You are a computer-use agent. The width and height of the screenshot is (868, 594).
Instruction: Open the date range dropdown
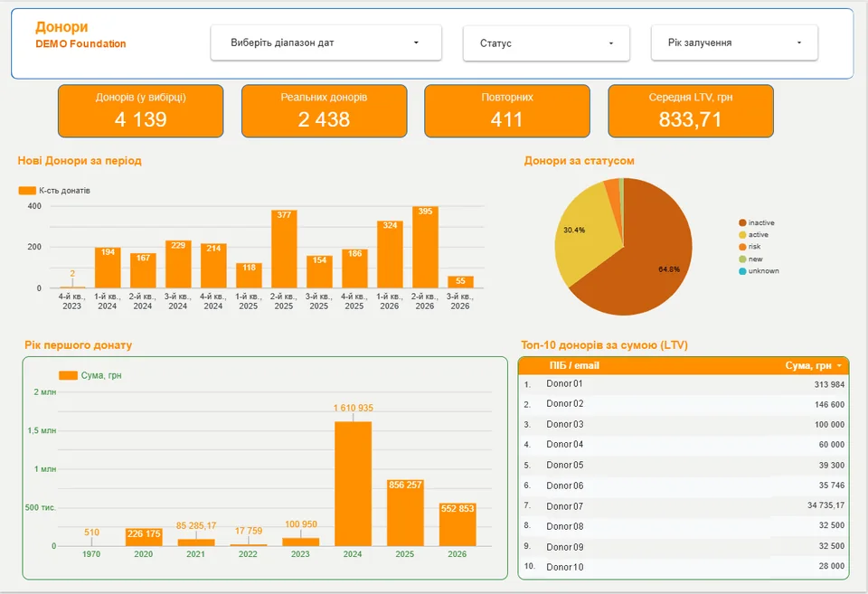point(325,42)
